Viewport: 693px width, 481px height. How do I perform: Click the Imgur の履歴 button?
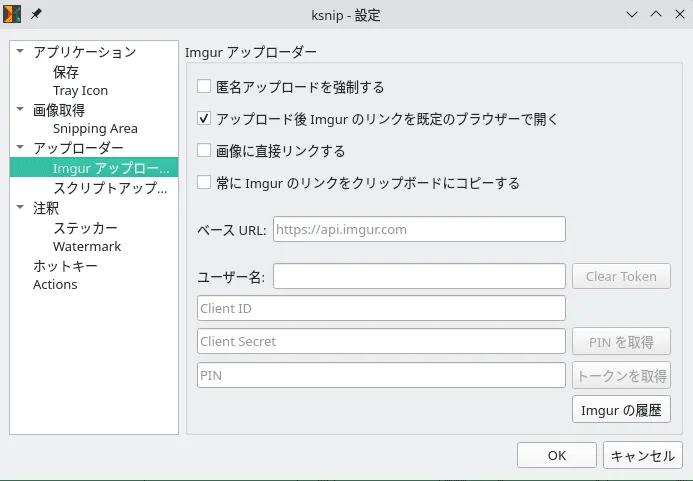click(x=619, y=409)
